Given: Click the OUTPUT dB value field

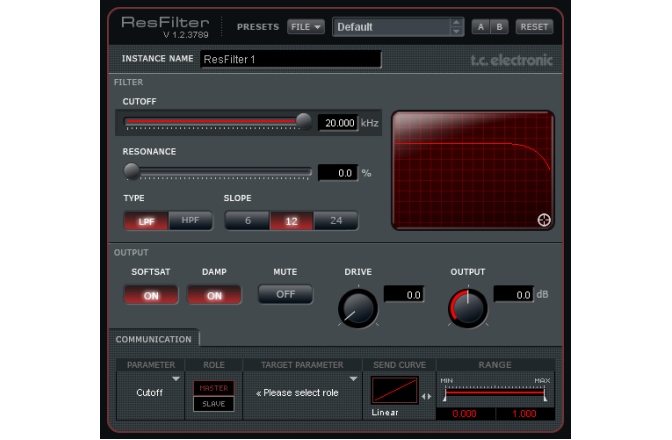Looking at the screenshot, I should [x=514, y=294].
